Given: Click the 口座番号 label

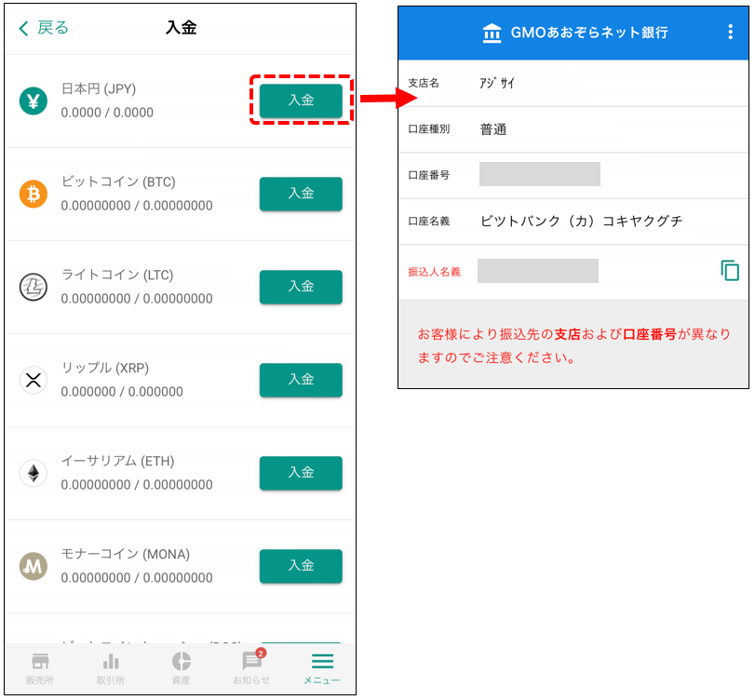Looking at the screenshot, I should coord(428,175).
